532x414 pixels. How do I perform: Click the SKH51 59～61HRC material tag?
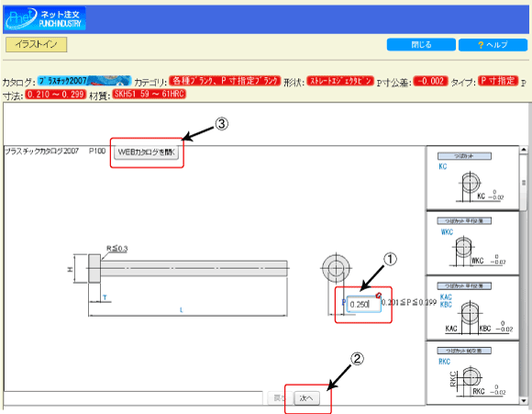(150, 94)
